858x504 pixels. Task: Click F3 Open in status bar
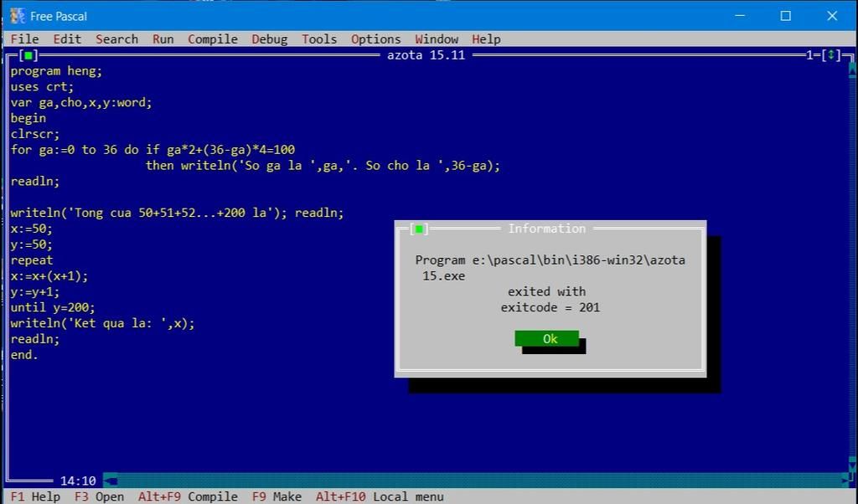[x=99, y=497]
